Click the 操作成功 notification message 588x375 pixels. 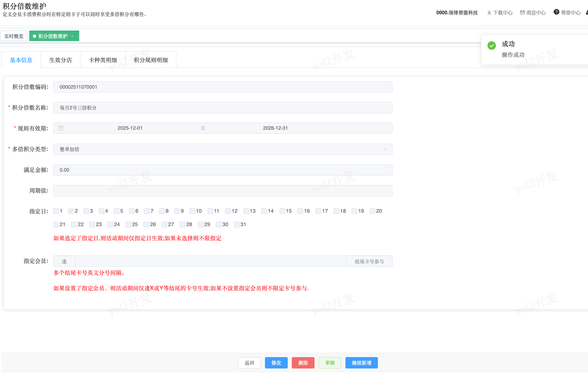[x=513, y=55]
